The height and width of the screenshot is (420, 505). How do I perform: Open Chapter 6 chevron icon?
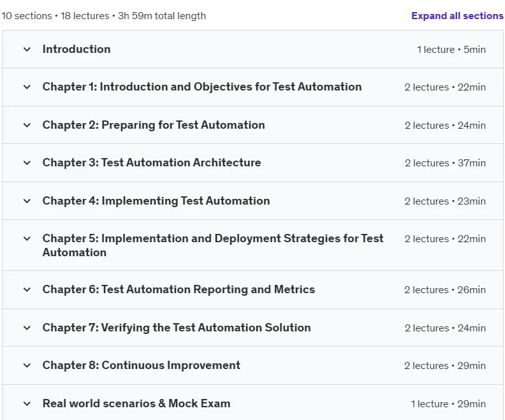(x=27, y=289)
